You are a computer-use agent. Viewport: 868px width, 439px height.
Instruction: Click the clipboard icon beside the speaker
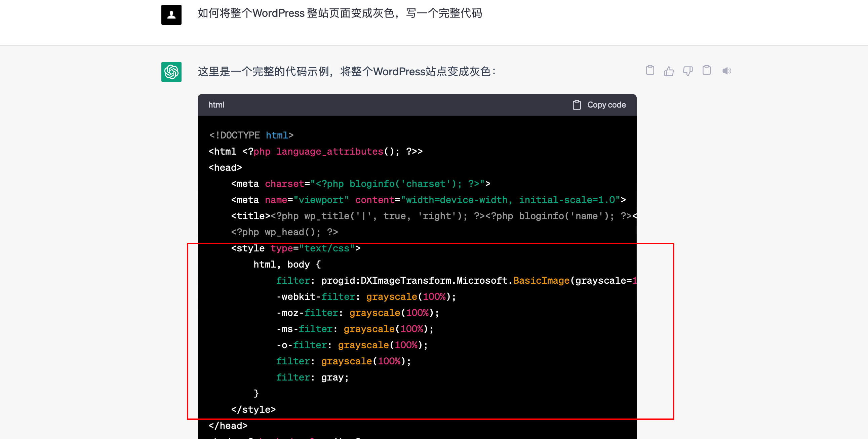click(x=707, y=70)
